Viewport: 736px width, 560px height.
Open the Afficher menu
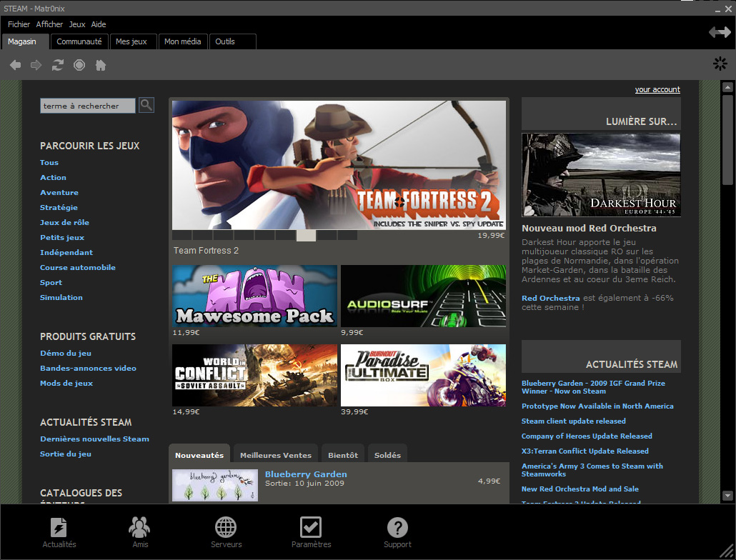(49, 24)
